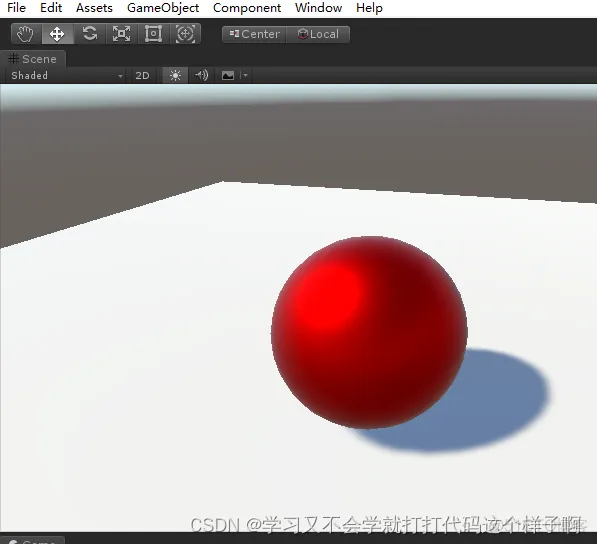The height and width of the screenshot is (544, 597).
Task: Open the Help menu
Action: tap(369, 8)
